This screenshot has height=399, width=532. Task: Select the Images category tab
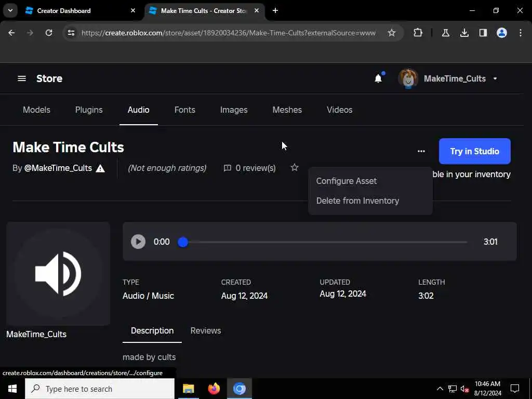[x=234, y=110]
